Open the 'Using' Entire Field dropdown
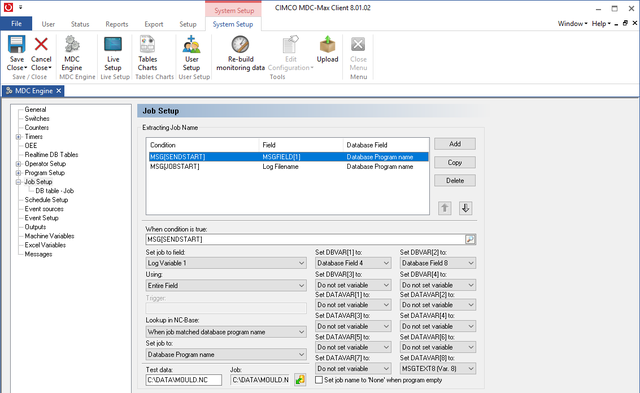Screen dimensions: 640x393 226,285
